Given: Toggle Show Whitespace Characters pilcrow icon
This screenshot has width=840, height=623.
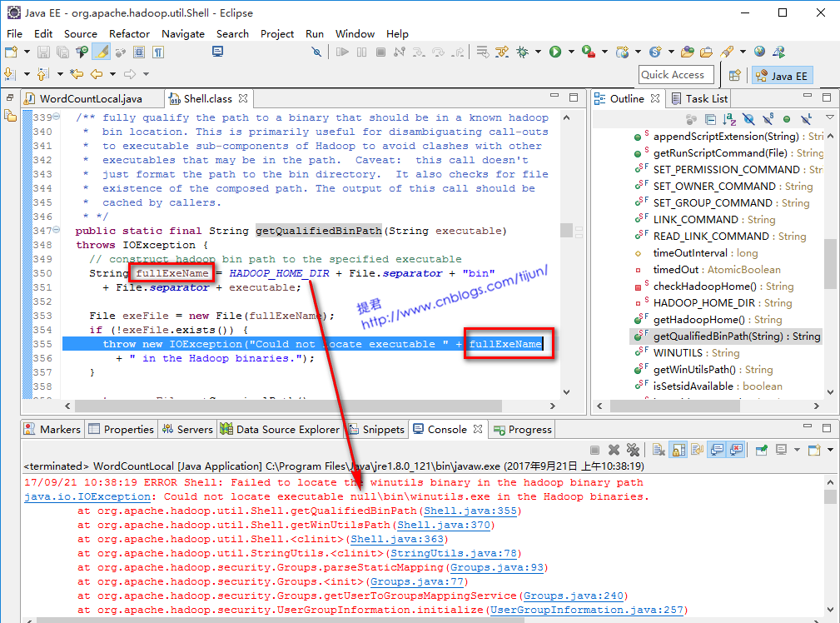Looking at the screenshot, I should click(x=158, y=52).
